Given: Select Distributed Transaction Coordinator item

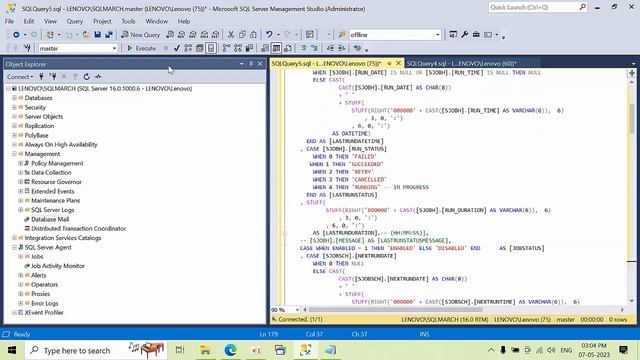Looking at the screenshot, I should [78, 229].
